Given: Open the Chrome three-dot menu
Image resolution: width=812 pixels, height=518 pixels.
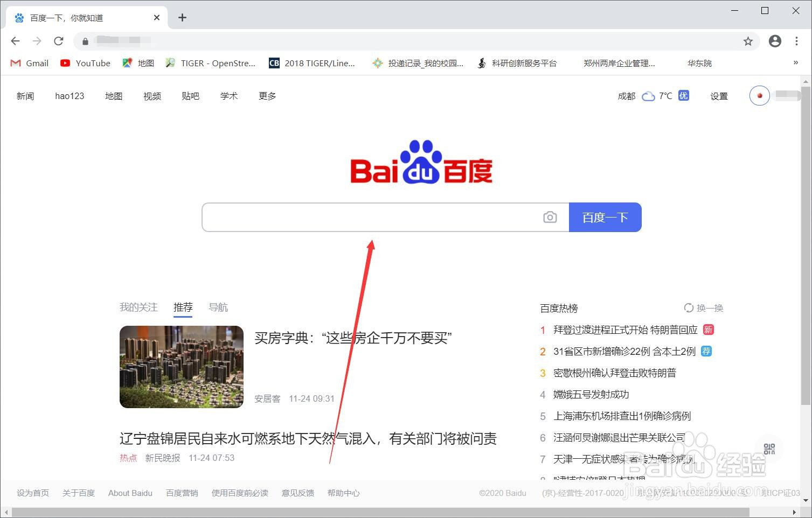Looking at the screenshot, I should click(797, 41).
